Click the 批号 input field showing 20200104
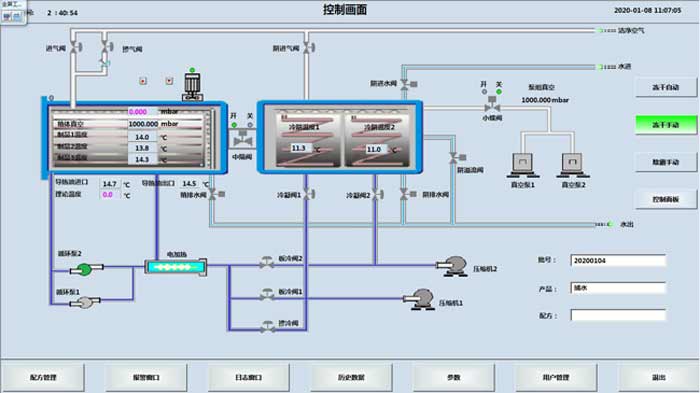Screen dimensions: 700x393 (618, 260)
